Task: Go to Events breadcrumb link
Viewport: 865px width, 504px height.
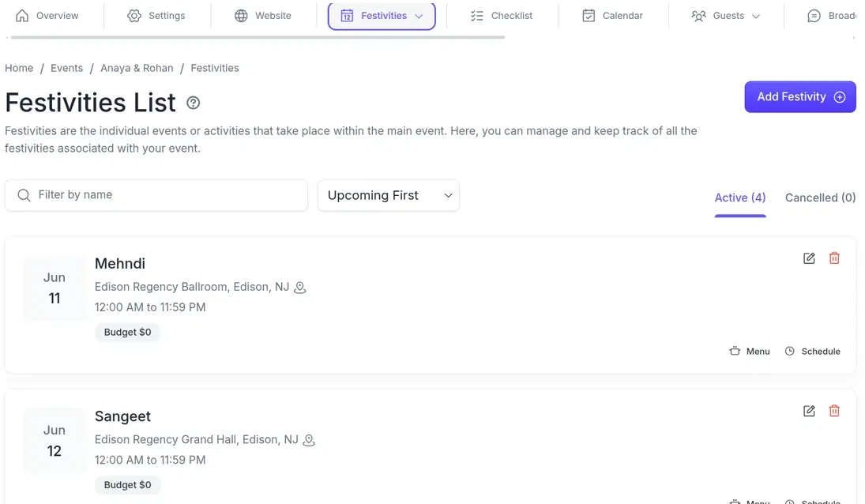Action: pos(66,68)
